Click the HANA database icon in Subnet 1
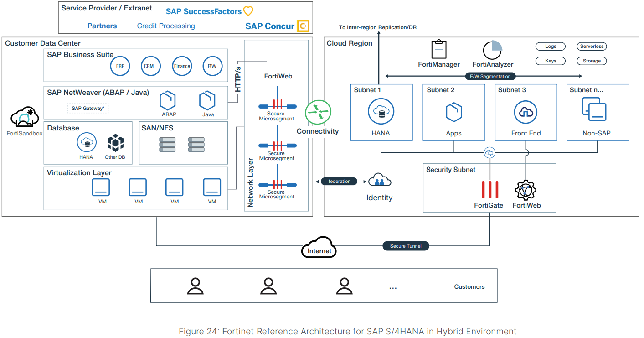The image size is (644, 338). pyautogui.click(x=381, y=111)
